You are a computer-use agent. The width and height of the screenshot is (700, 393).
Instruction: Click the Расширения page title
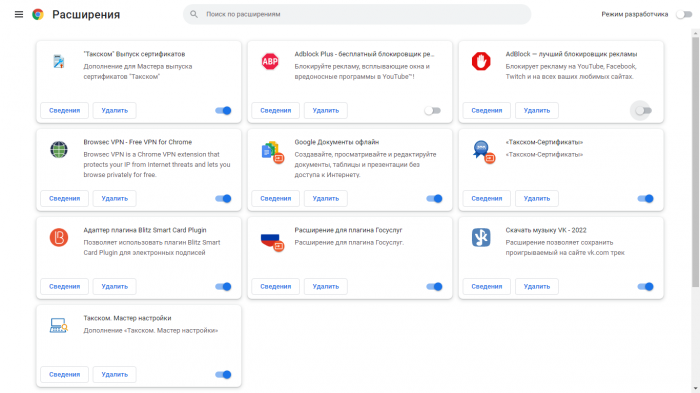(86, 14)
